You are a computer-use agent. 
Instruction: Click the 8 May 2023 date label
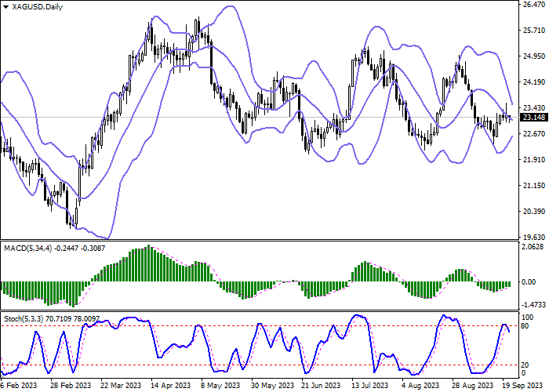click(220, 386)
